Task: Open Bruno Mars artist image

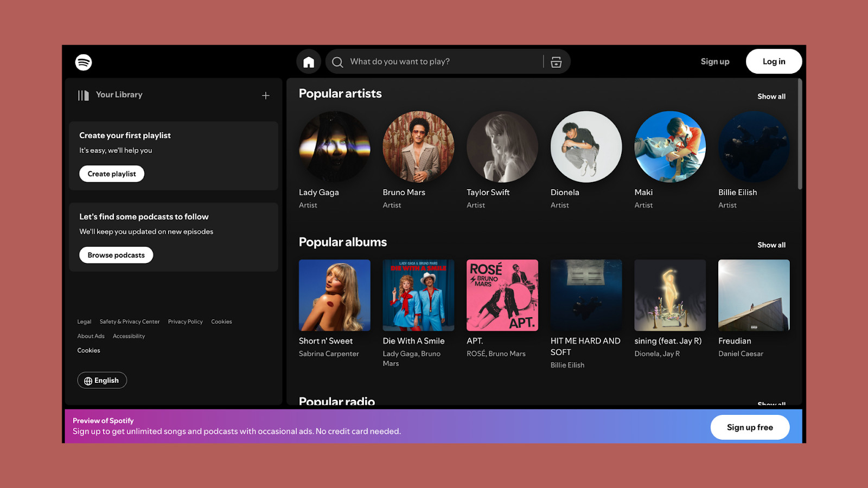Action: click(x=418, y=147)
